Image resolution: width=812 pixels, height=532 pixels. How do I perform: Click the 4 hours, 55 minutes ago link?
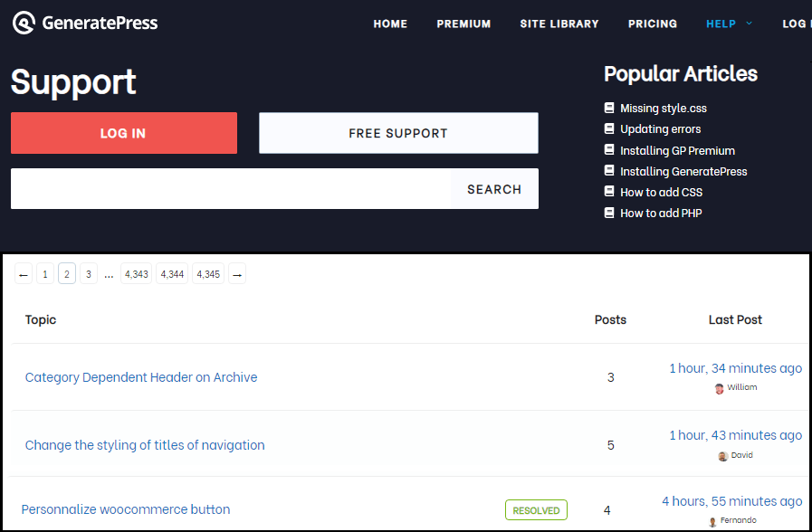[731, 501]
